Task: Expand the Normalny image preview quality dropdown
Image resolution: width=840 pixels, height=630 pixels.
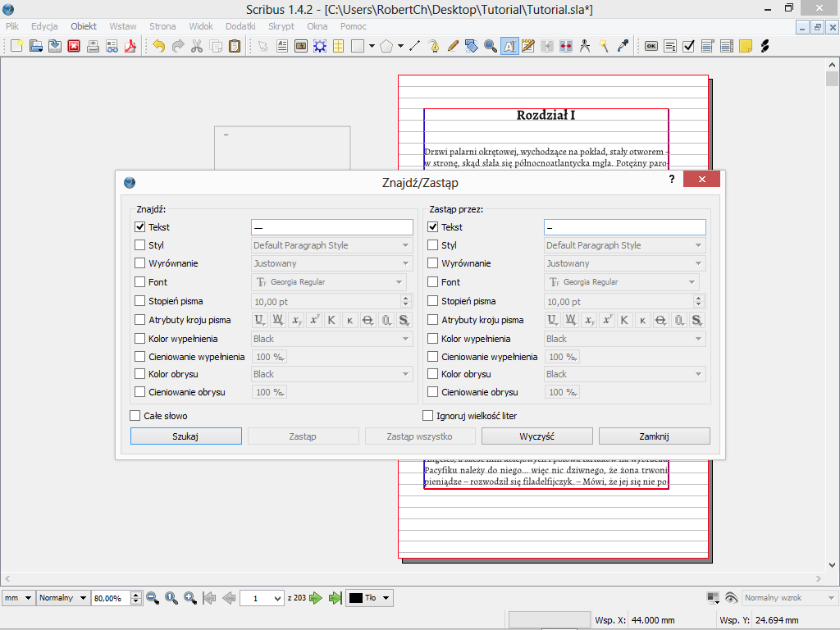Action: coord(62,598)
